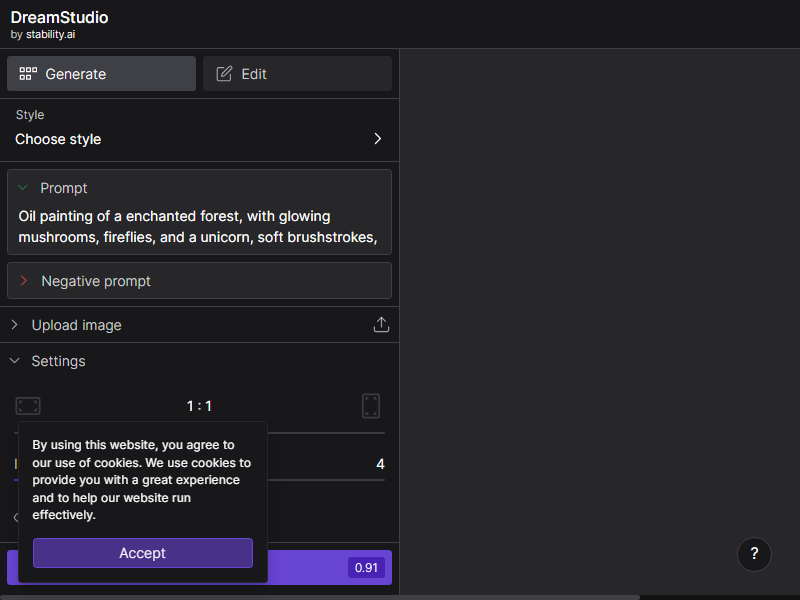Collapse the Prompt section green chevron
The width and height of the screenshot is (800, 600).
23,188
